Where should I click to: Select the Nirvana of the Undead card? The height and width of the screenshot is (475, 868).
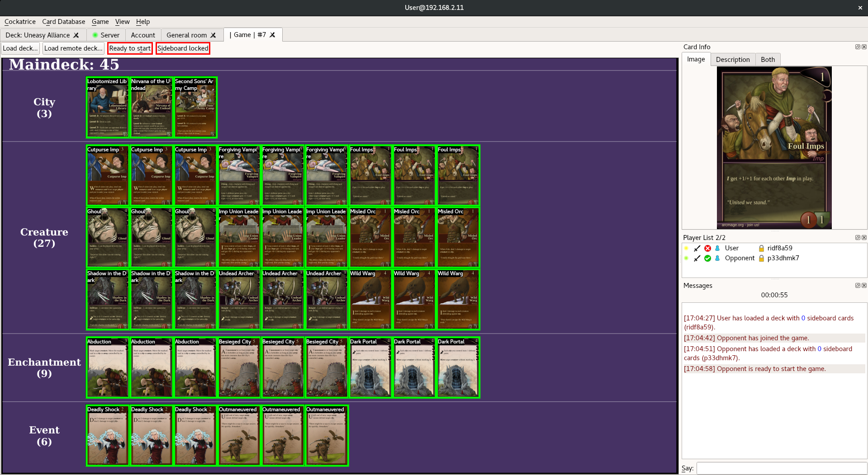pyautogui.click(x=152, y=108)
